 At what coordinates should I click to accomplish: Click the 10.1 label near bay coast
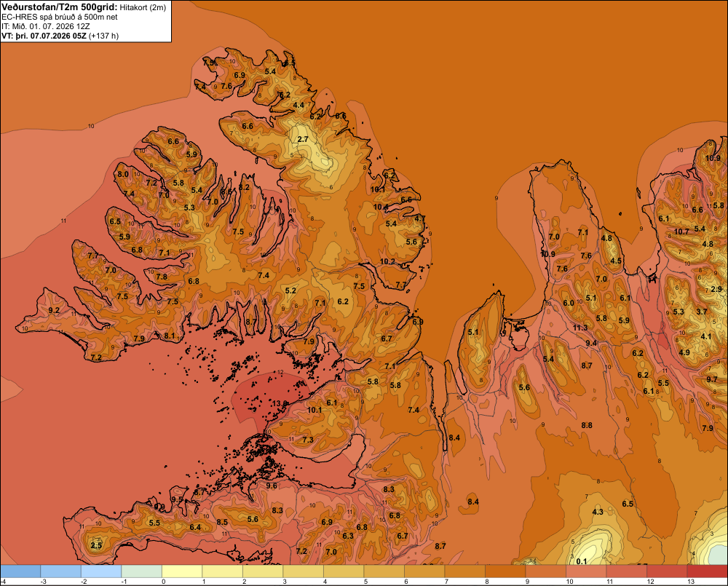coord(378,189)
